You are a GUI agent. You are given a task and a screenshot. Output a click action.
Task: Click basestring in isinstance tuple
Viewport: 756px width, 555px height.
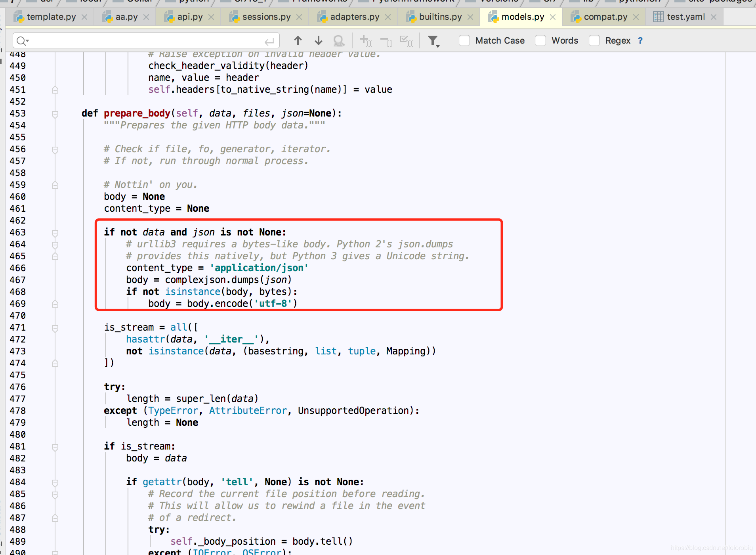276,351
